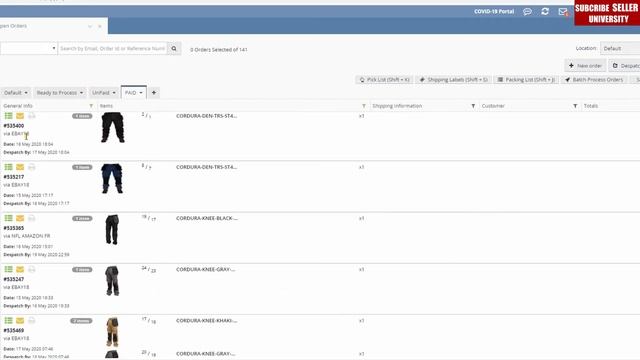This screenshot has width=640, height=360.
Task: Filter the General Info column
Action: tap(91, 106)
